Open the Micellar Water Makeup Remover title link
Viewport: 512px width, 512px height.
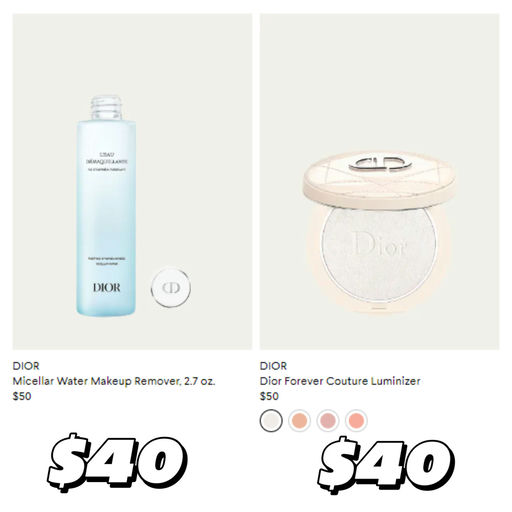point(114,381)
